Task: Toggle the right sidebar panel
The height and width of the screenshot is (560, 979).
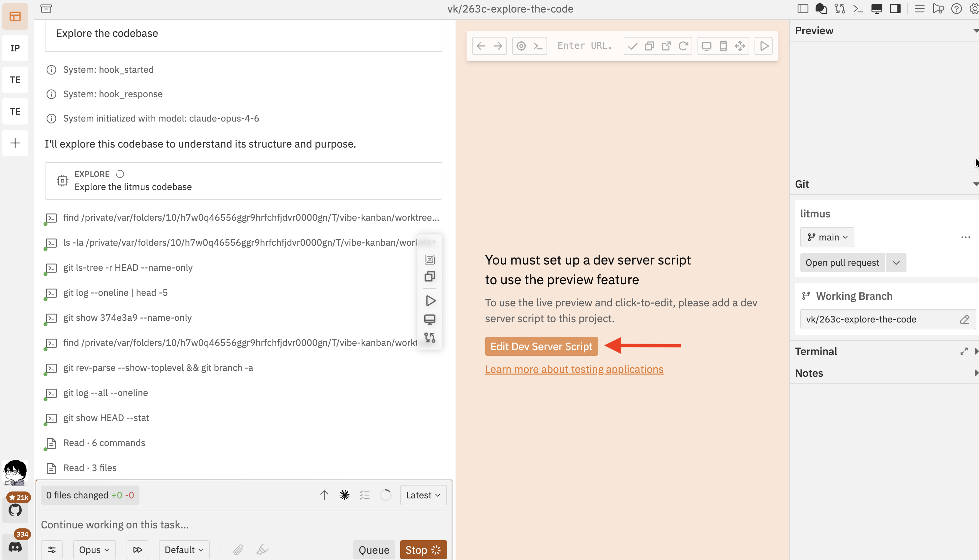Action: [895, 9]
